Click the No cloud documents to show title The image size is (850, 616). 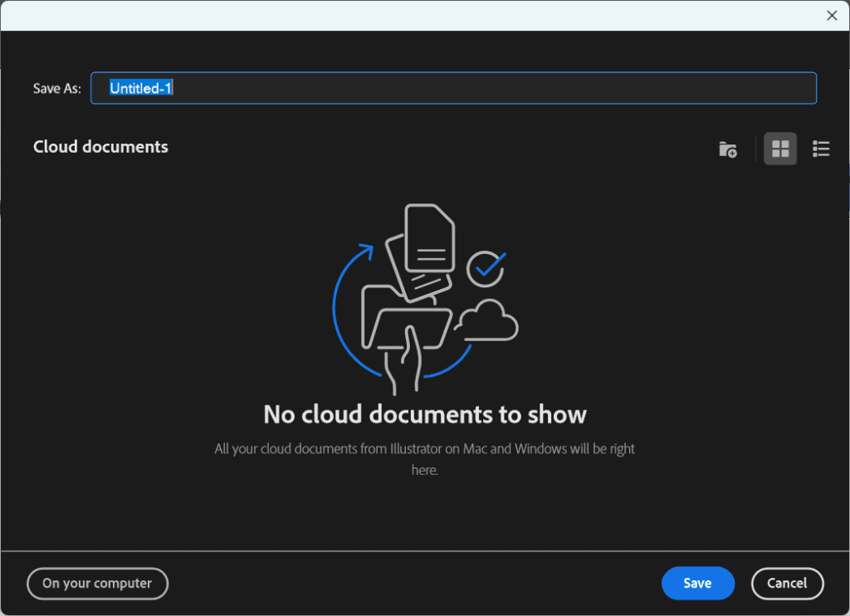424,414
